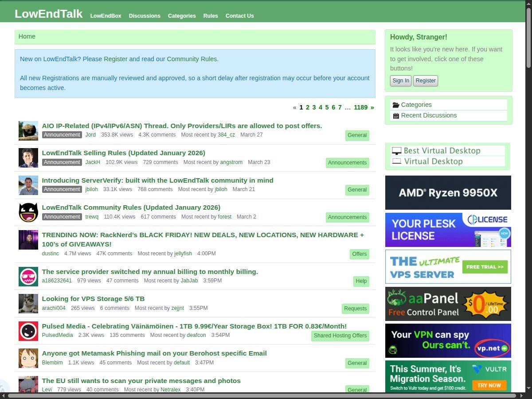Click the monitor icon beside Best Virtual Desktop
The image size is (532, 399).
(397, 151)
